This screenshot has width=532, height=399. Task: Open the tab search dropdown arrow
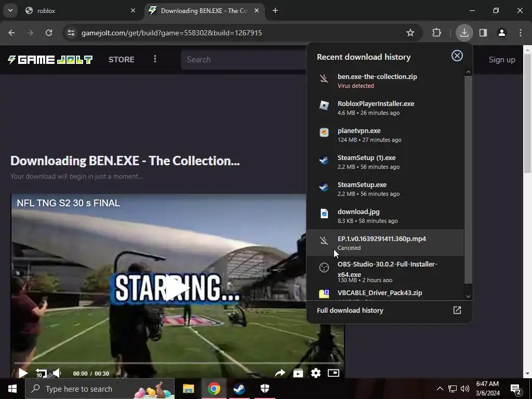coord(10,10)
